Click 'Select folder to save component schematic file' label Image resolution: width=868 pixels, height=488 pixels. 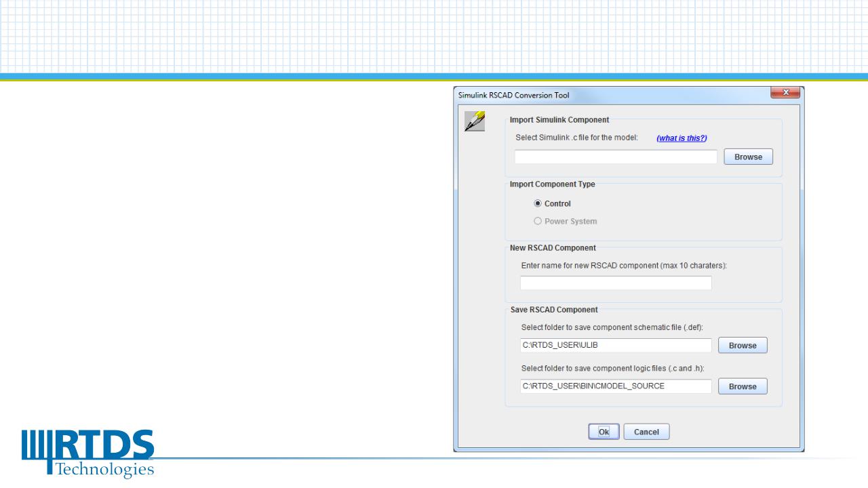click(x=612, y=328)
